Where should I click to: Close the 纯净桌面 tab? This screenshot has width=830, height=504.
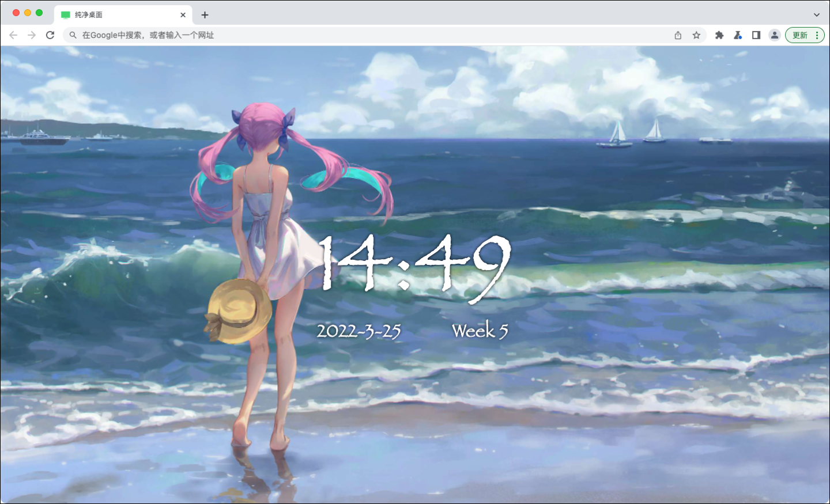click(x=183, y=14)
